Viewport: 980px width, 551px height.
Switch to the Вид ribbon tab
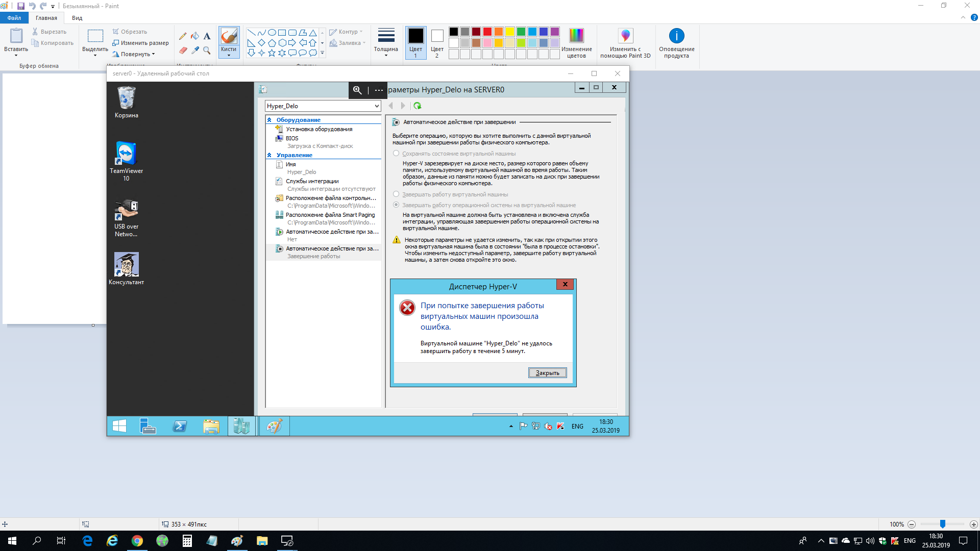(77, 18)
